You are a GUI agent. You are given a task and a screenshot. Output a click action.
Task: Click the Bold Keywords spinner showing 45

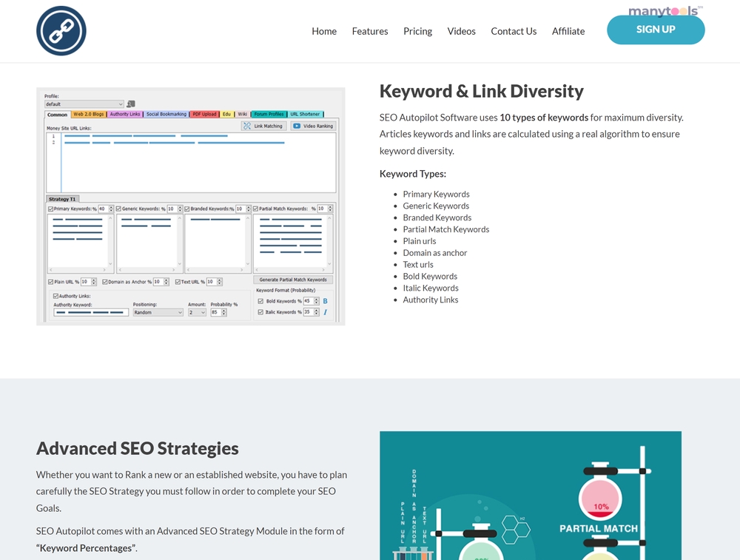(x=311, y=301)
